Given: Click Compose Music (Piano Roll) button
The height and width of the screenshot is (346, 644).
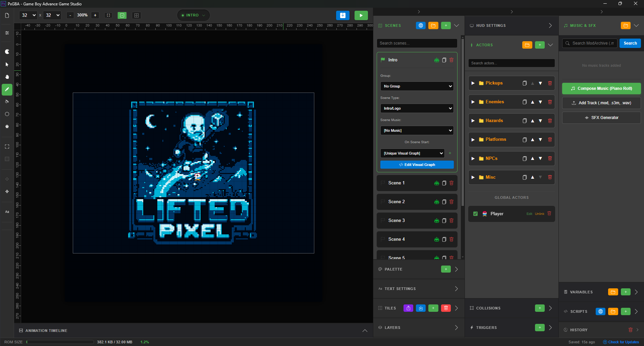Looking at the screenshot, I should [601, 89].
